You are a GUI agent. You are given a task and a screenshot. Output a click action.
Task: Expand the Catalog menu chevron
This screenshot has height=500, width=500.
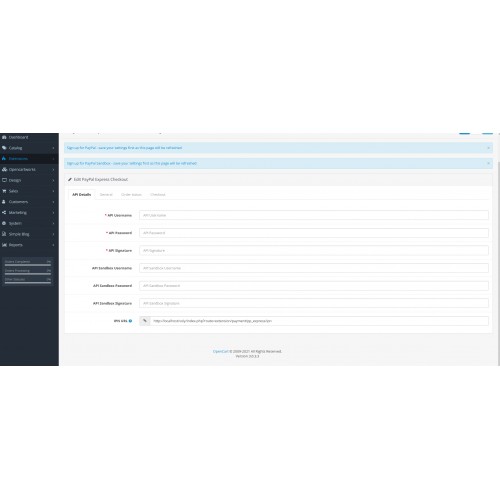point(53,148)
